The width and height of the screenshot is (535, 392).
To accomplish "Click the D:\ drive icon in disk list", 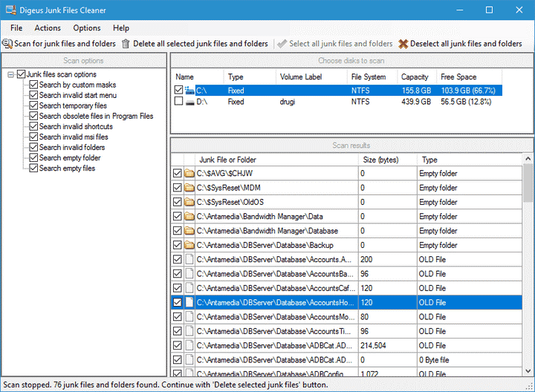I will point(189,102).
